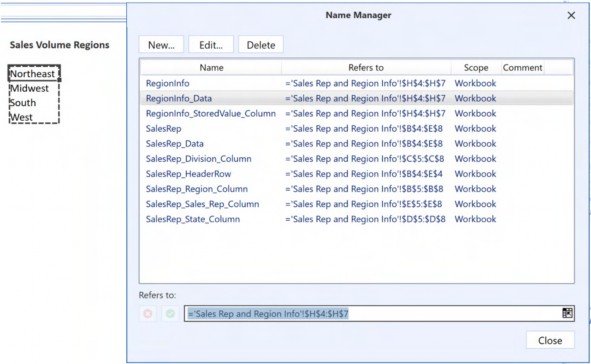The image size is (591, 364).
Task: Confirm the Refers to edit (green check icon)
Action: pos(170,314)
